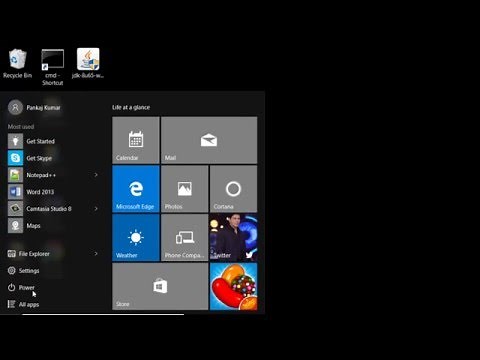Click the Most used heading

21,127
